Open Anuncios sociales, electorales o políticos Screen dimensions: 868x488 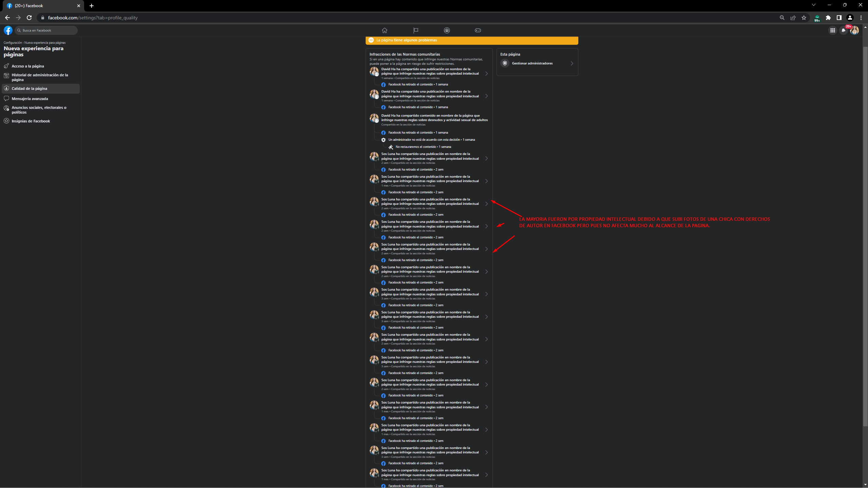click(41, 110)
